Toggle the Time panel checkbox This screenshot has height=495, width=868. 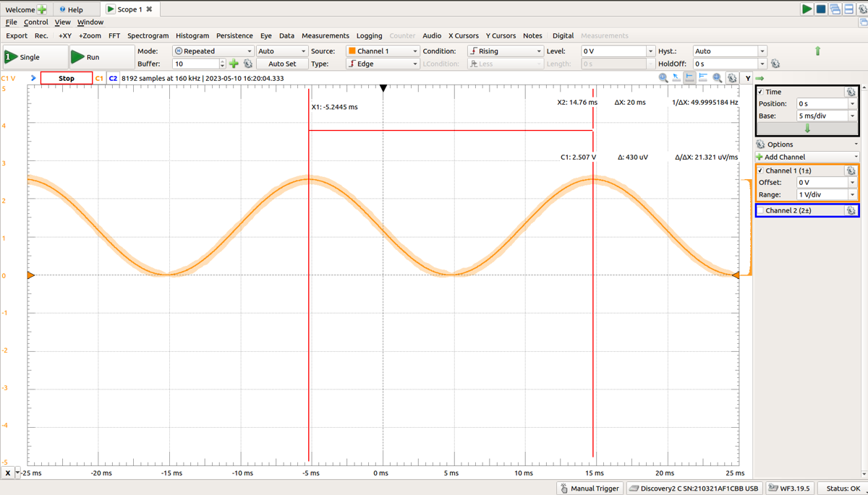(759, 92)
